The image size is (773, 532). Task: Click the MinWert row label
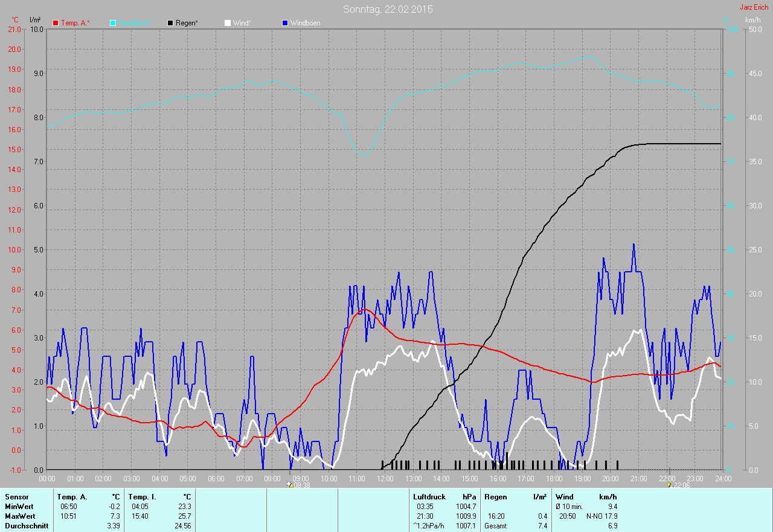tap(19, 507)
